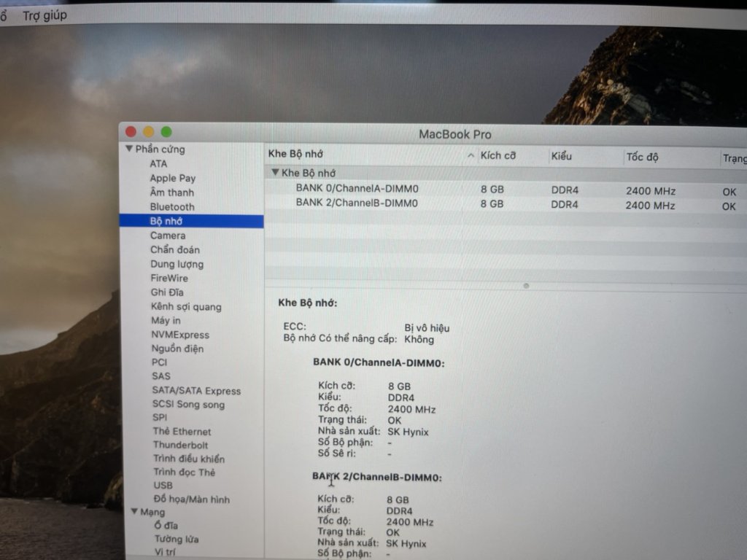
Task: Select SCSI Song song item
Action: pos(189,404)
